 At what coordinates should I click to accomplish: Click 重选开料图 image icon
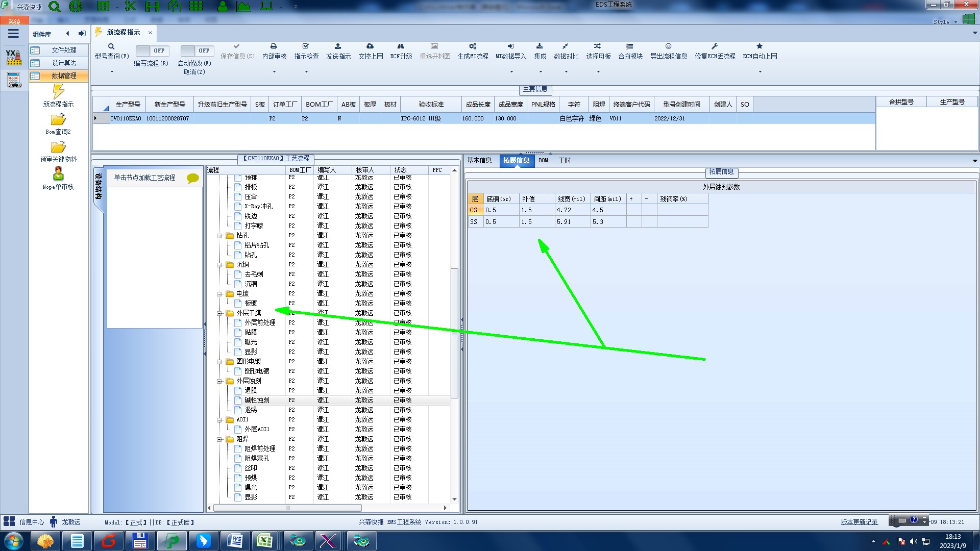pyautogui.click(x=434, y=46)
